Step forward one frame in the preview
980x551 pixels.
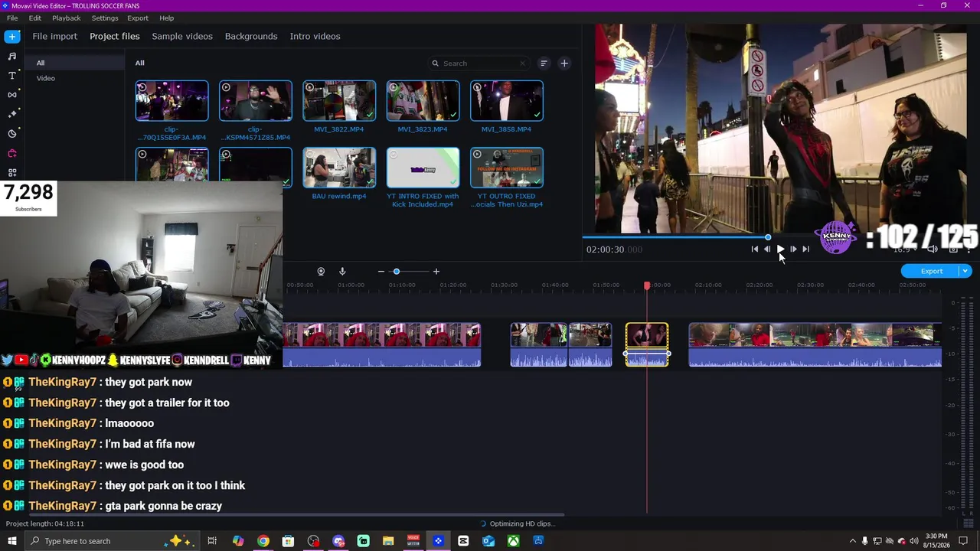point(793,249)
